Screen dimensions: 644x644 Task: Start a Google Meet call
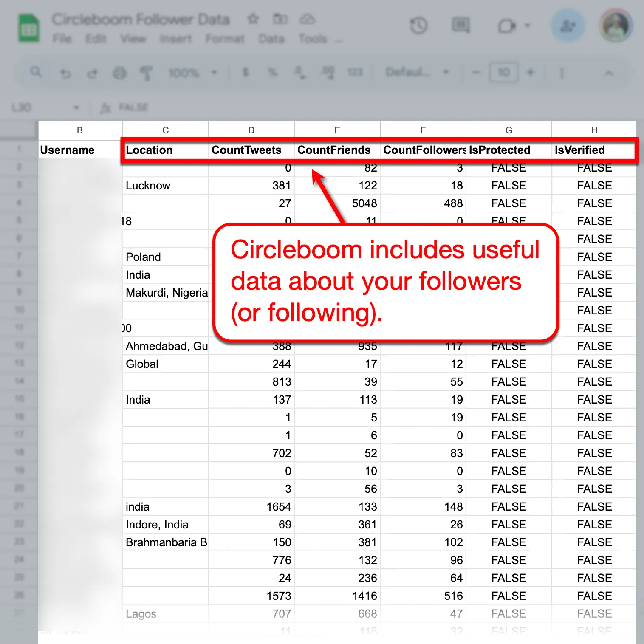coord(507,26)
